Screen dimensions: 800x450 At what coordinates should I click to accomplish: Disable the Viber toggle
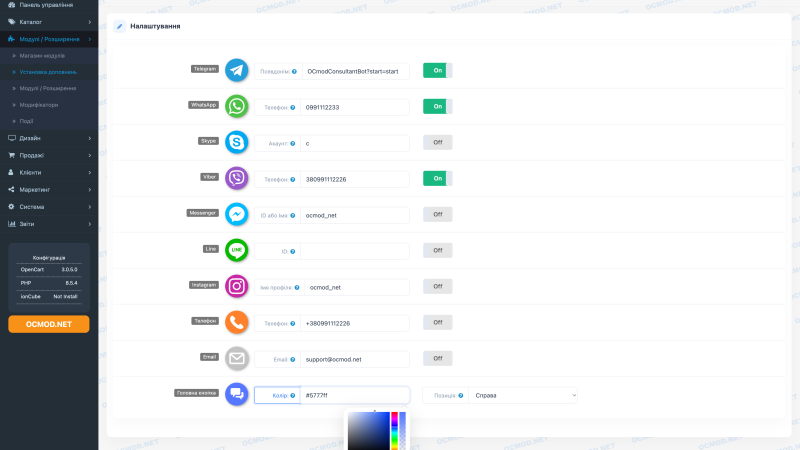pyautogui.click(x=438, y=178)
